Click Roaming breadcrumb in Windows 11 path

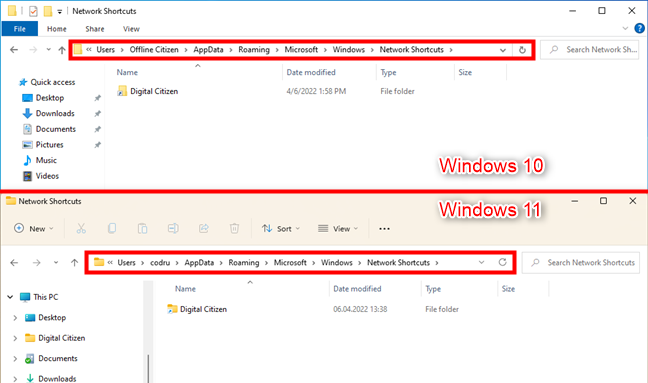coord(244,262)
